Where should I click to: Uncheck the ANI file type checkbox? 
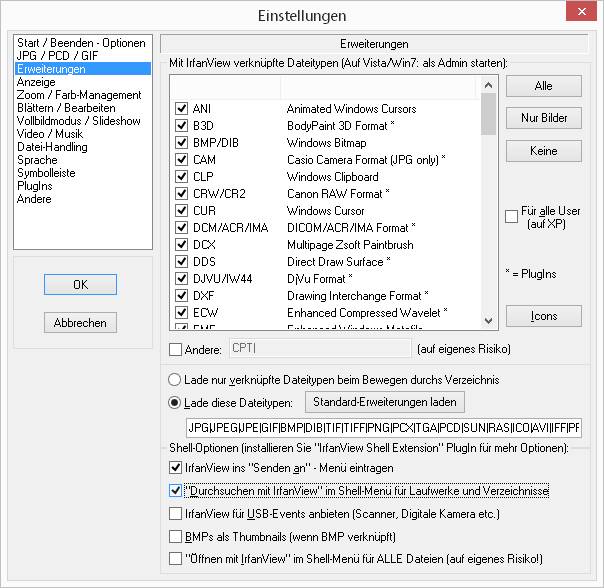181,109
